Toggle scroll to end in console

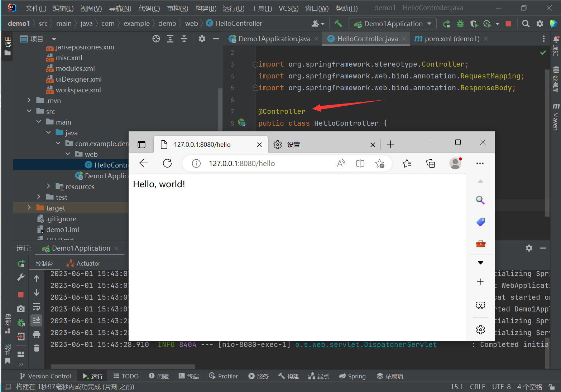tap(37, 320)
